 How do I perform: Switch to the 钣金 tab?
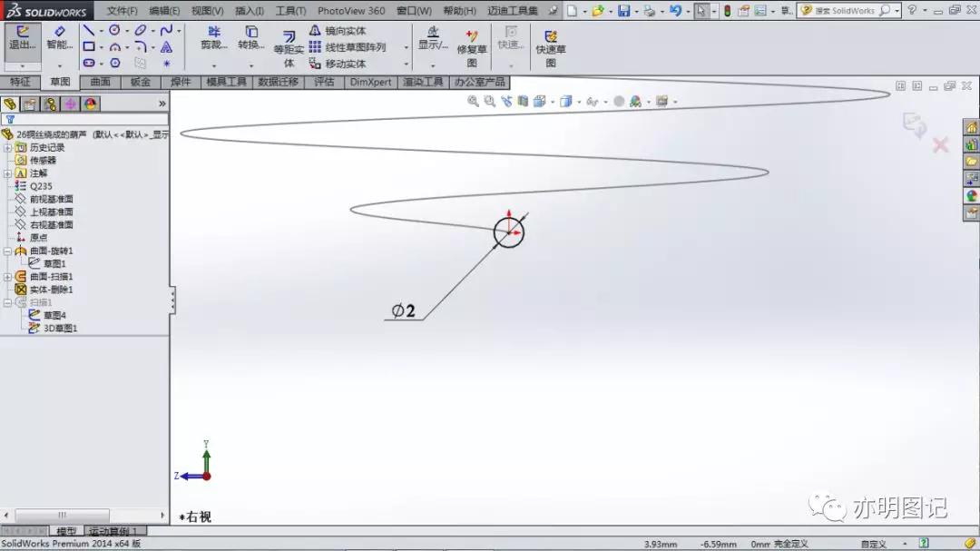coord(140,82)
